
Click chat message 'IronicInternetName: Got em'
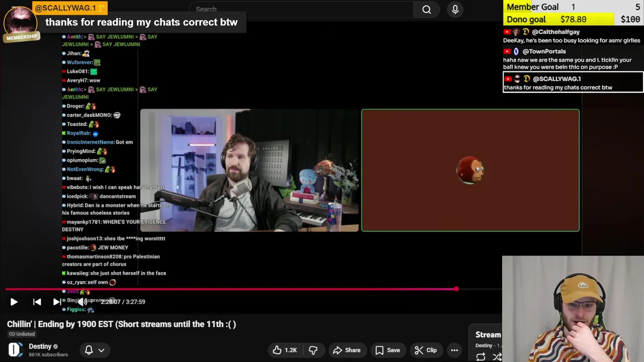coord(98,142)
